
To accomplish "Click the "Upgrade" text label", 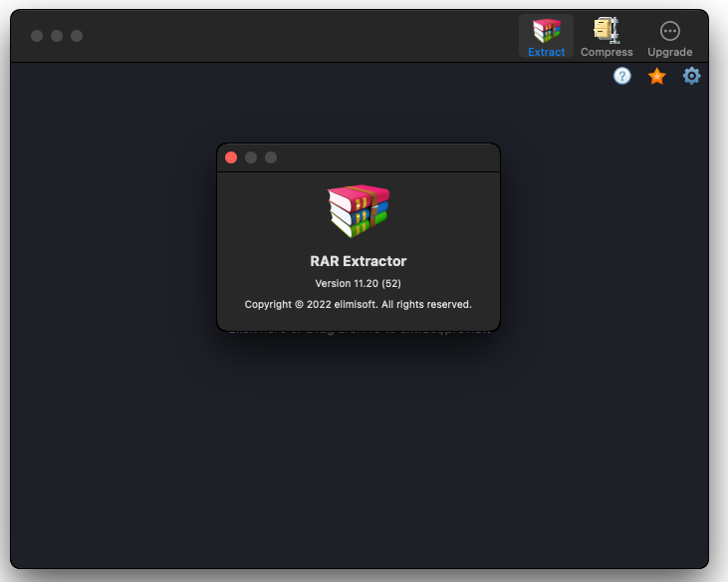I will pyautogui.click(x=670, y=52).
